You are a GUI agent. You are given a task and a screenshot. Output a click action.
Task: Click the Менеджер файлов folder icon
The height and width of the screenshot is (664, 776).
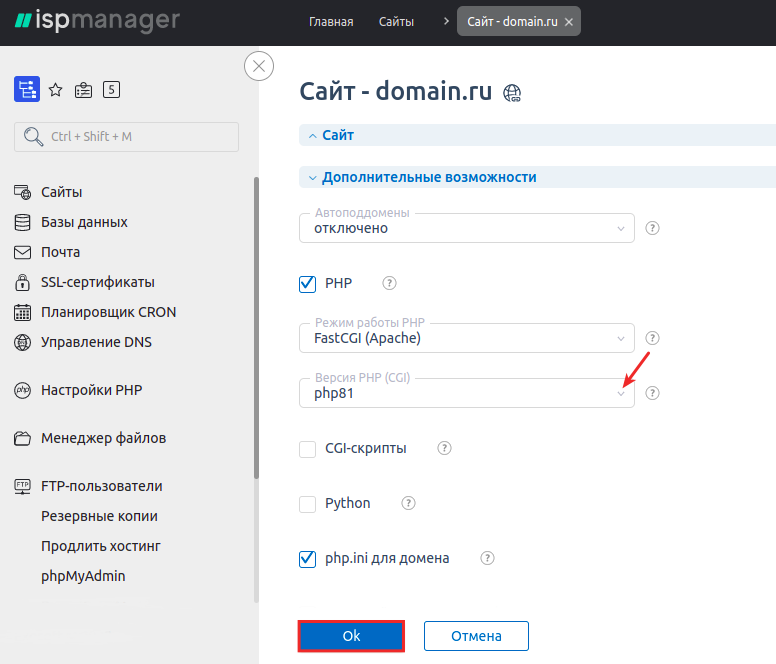(x=22, y=438)
